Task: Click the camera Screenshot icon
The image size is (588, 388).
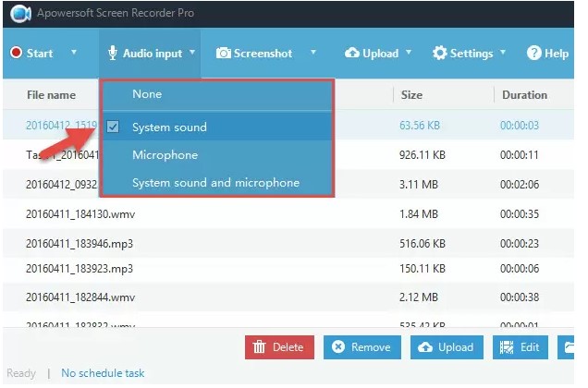Action: (x=223, y=54)
